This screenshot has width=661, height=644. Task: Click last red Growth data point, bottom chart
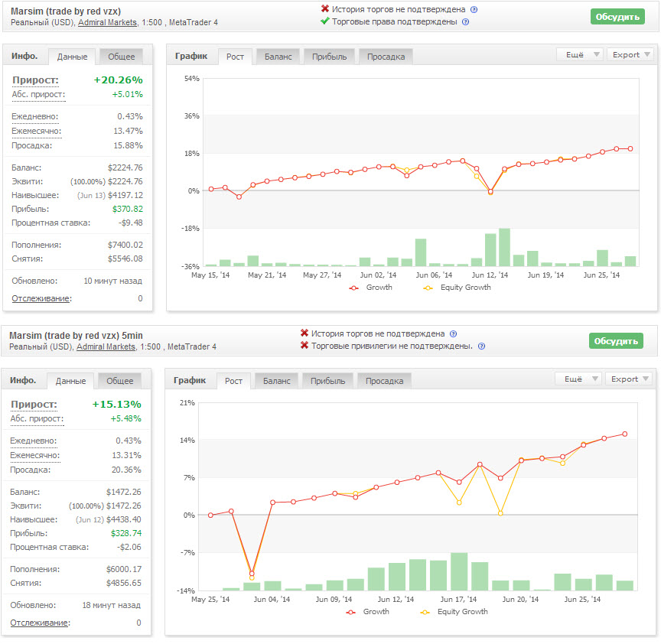tap(625, 434)
